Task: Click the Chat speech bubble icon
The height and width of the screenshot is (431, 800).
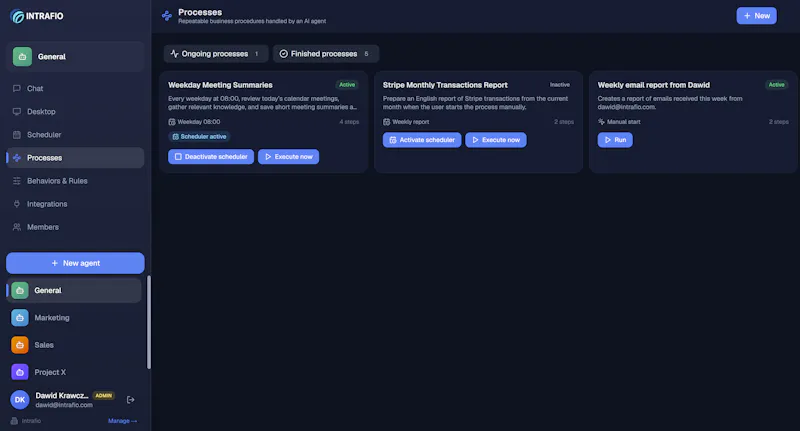Action: (x=17, y=88)
